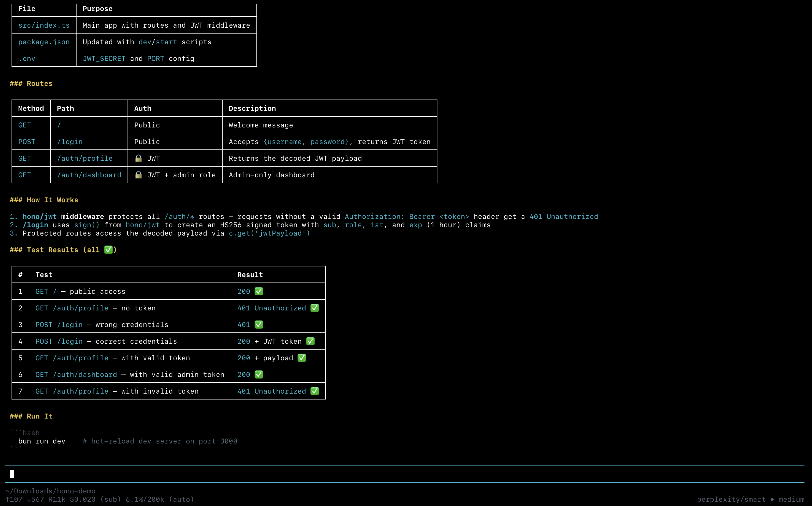Click the ~/Downloads/hono-demo directory path
812x506 pixels.
click(50, 491)
